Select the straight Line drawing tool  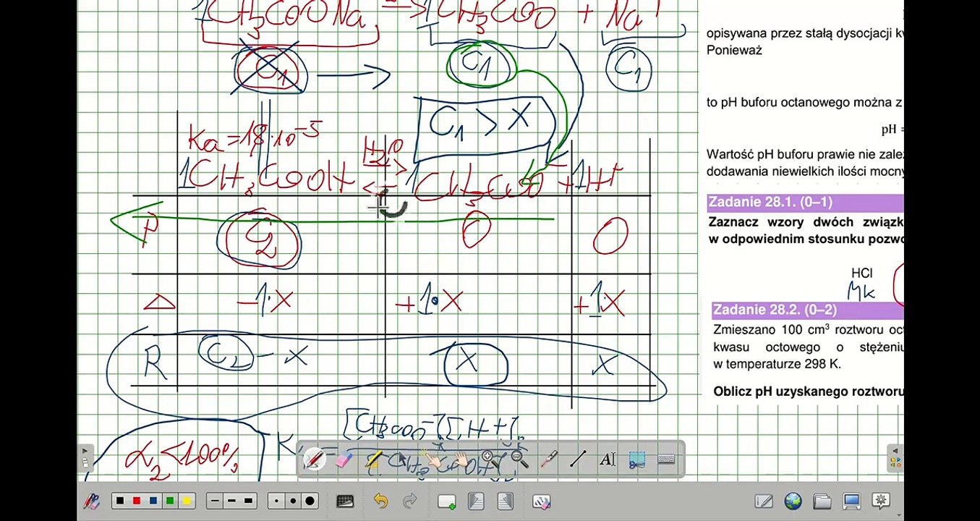578,459
